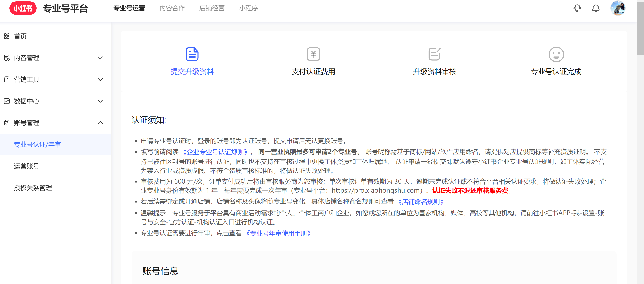Select 运营账号 in the sidebar
The height and width of the screenshot is (284, 644).
26,166
